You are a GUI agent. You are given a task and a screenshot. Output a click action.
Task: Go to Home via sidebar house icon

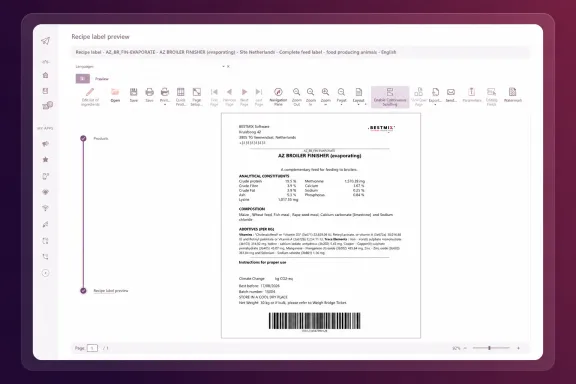(46, 75)
